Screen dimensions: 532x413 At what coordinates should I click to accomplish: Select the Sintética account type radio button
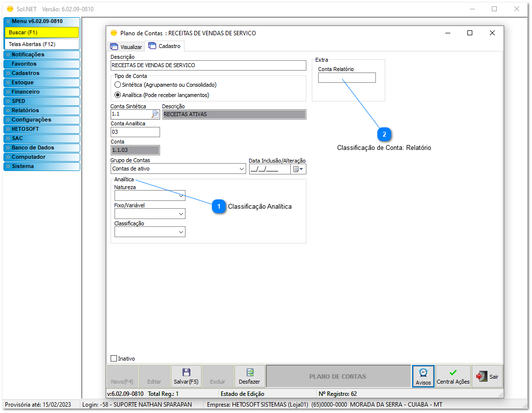click(x=117, y=85)
